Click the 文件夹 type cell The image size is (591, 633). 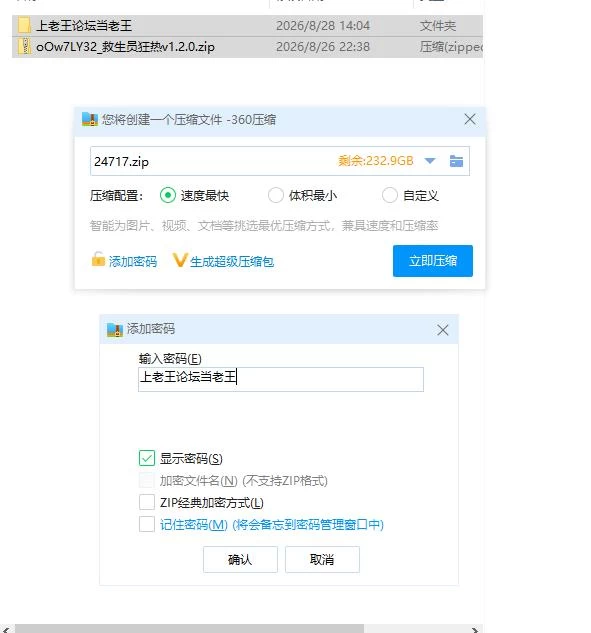click(x=438, y=25)
